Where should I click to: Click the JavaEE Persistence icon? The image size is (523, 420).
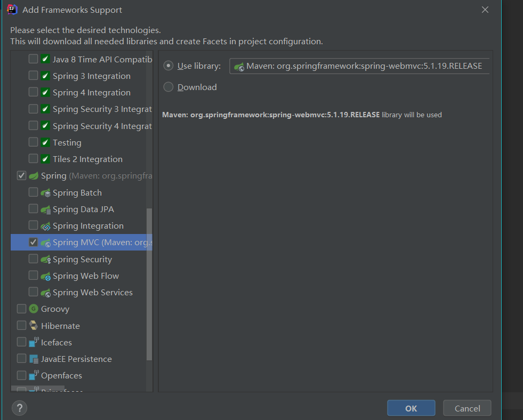click(x=34, y=359)
